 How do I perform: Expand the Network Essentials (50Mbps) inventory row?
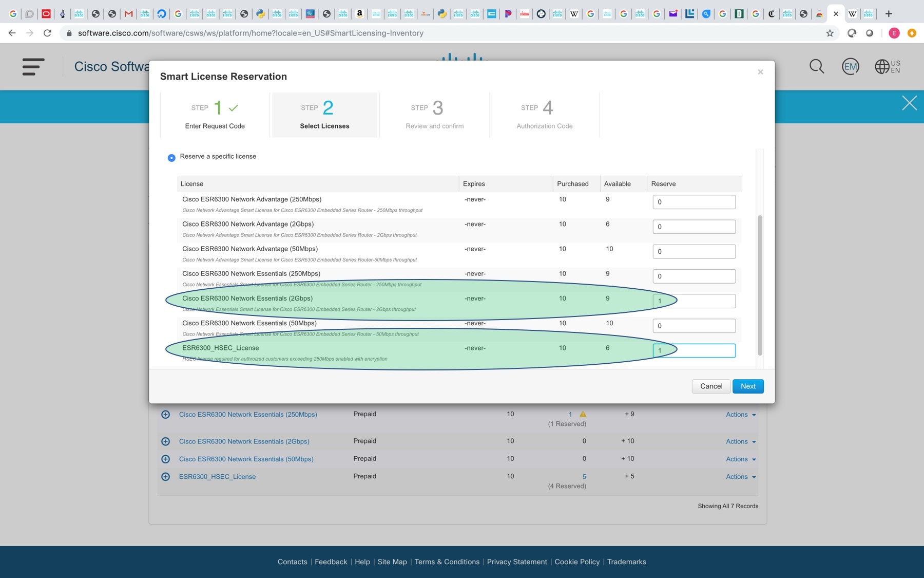(165, 459)
